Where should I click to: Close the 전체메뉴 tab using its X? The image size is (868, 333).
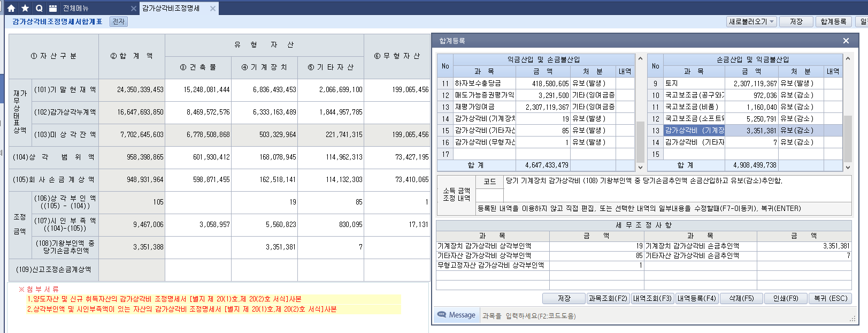tap(134, 9)
